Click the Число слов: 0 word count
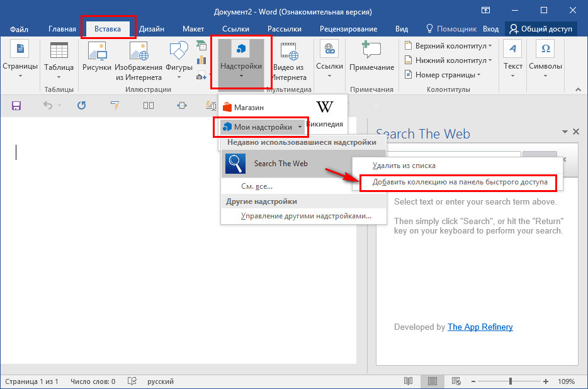The height and width of the screenshot is (389, 588). coord(93,381)
